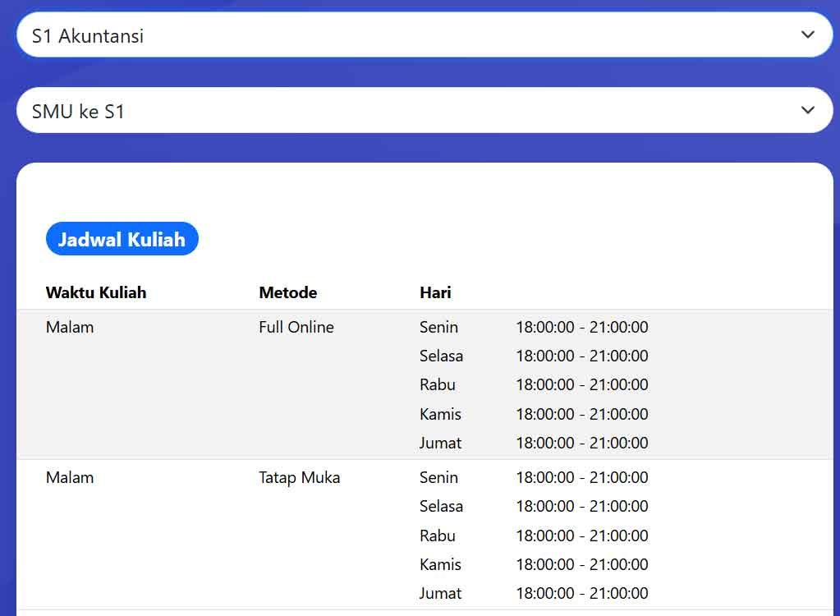Click the Jadwal Kuliah badge

(x=122, y=239)
